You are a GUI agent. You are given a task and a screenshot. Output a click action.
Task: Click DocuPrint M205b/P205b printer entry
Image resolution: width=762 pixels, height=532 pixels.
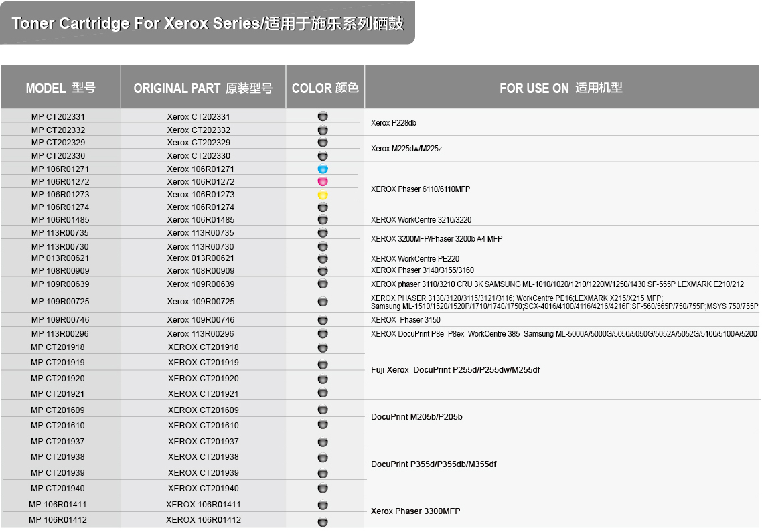(416, 417)
